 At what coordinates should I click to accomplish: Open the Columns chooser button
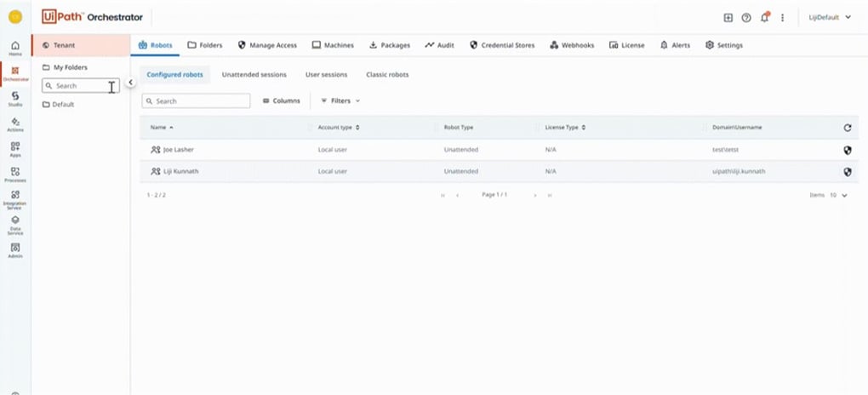[281, 100]
